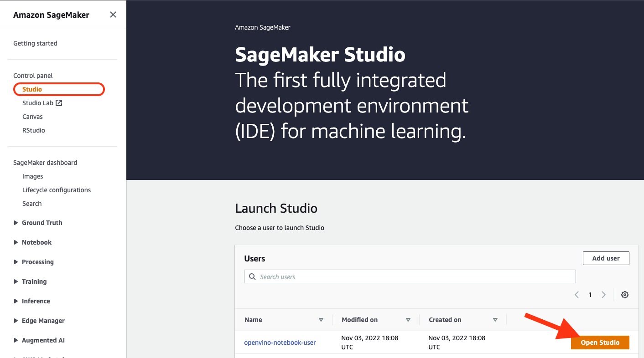Click the Studio Lab external-link icon

(59, 103)
